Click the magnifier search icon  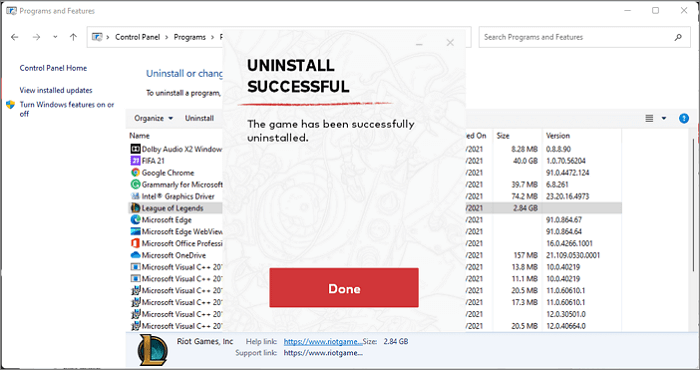pos(678,37)
